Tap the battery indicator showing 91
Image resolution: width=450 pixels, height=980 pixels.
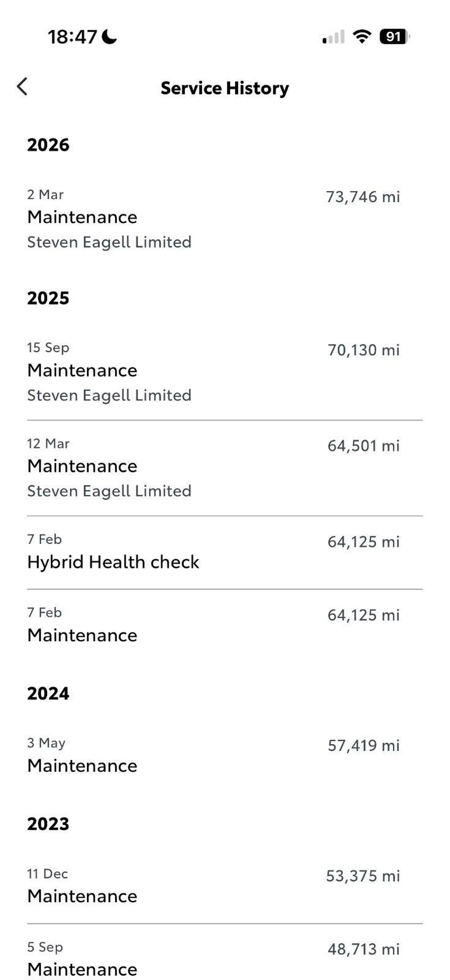pyautogui.click(x=394, y=37)
